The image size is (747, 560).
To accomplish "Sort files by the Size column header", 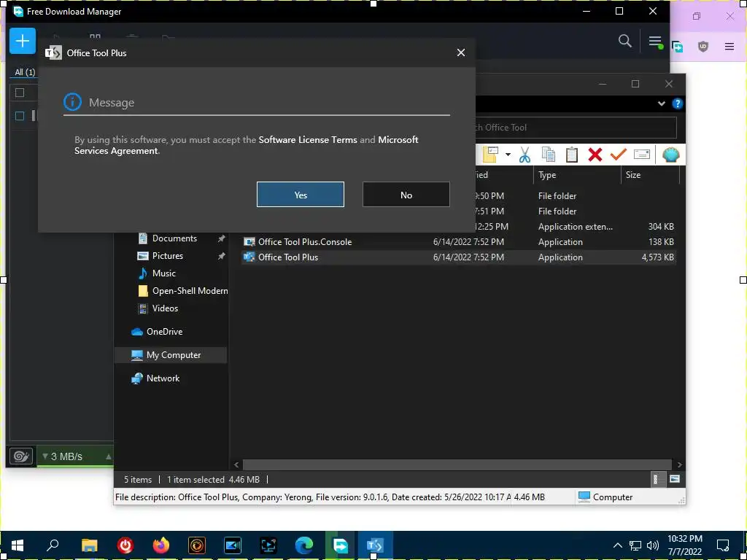I will pyautogui.click(x=650, y=175).
